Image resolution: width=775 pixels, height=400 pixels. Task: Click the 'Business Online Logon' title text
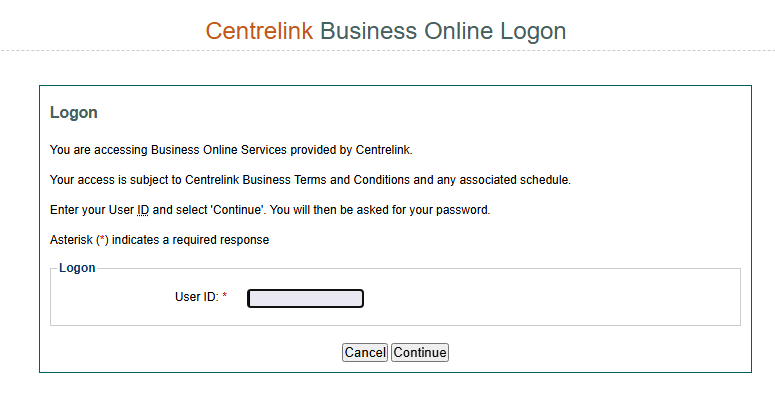[443, 31]
